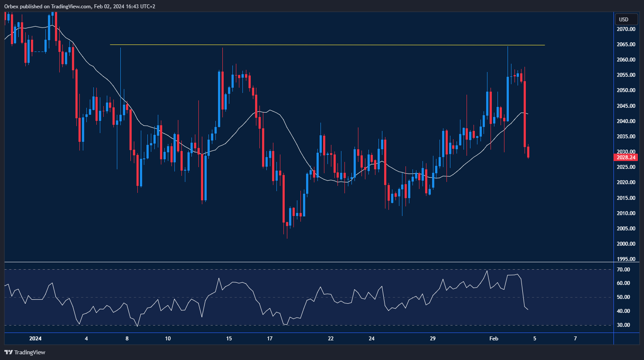Click the 50.00 RSI level label
The image size is (644, 360).
coord(624,297)
